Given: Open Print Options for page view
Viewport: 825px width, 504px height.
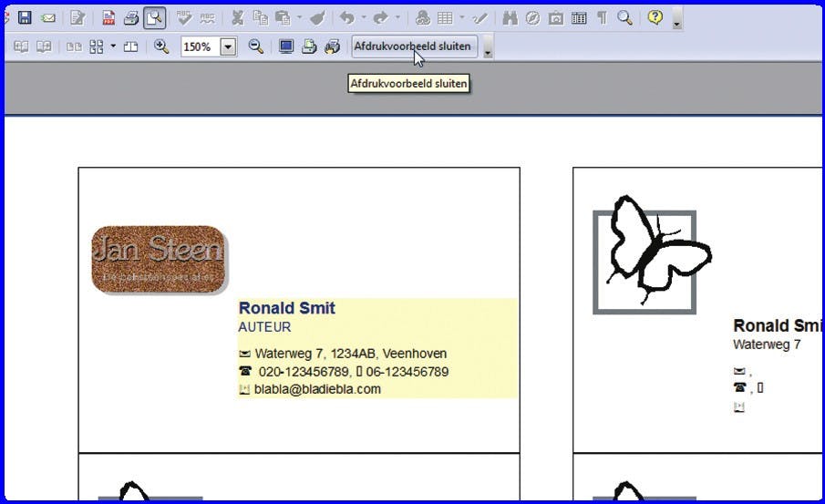Looking at the screenshot, I should click(x=332, y=46).
